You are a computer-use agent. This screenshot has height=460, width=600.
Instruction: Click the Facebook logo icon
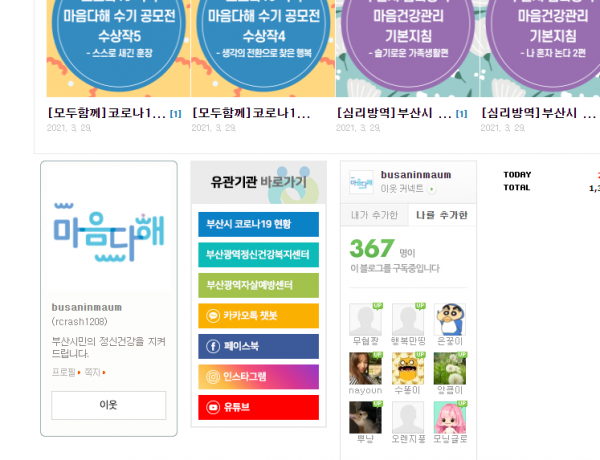pyautogui.click(x=213, y=346)
